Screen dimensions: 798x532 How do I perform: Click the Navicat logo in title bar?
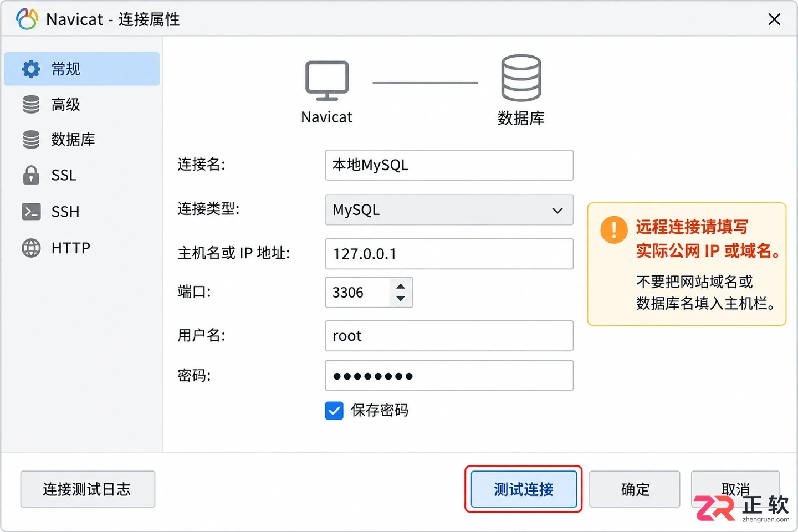point(27,19)
